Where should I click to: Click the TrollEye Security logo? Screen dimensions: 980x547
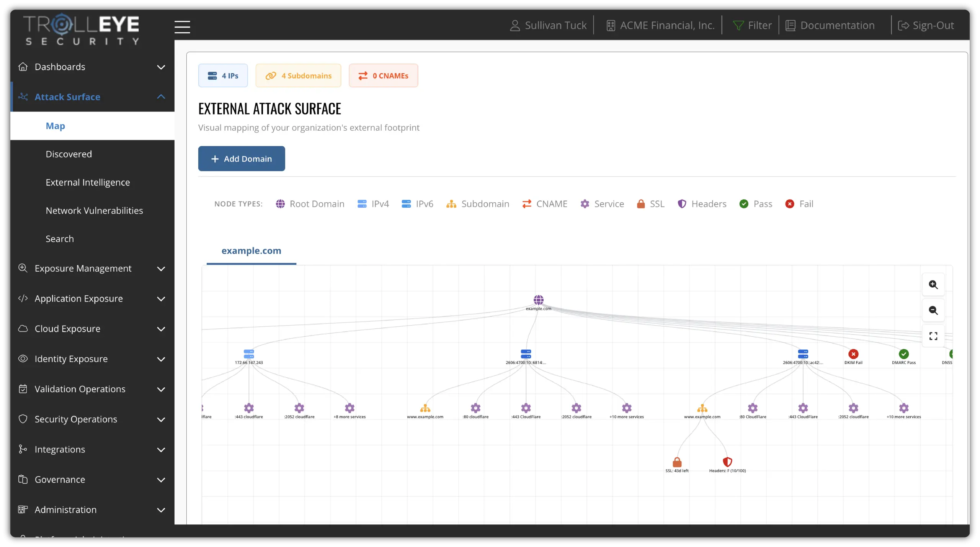81,29
